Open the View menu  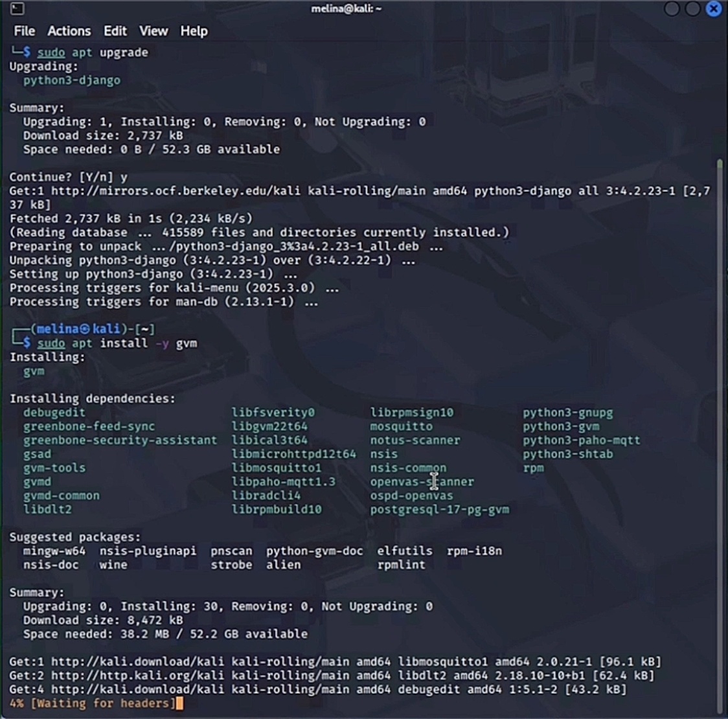click(154, 31)
